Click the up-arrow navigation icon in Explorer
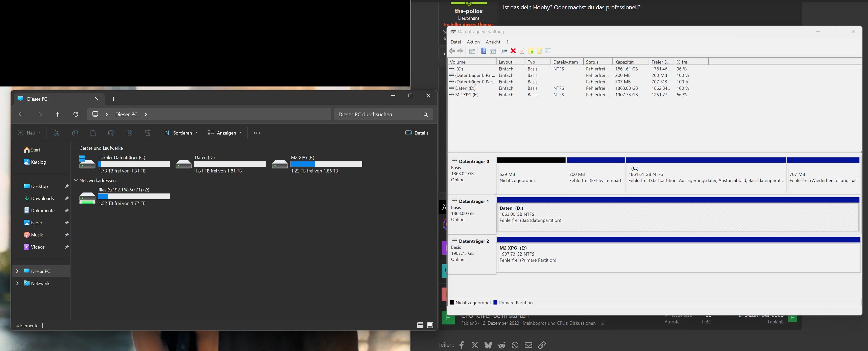Viewport: 868px width, 351px height. pyautogui.click(x=58, y=114)
